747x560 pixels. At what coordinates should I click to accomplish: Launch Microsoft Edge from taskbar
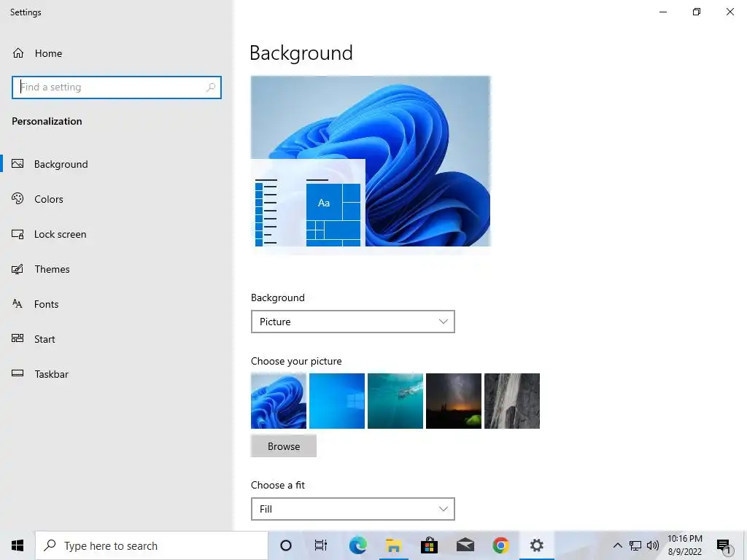[357, 545]
